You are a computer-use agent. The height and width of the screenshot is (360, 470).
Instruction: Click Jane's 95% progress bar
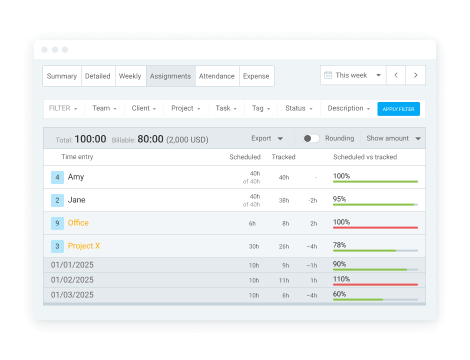pyautogui.click(x=375, y=205)
